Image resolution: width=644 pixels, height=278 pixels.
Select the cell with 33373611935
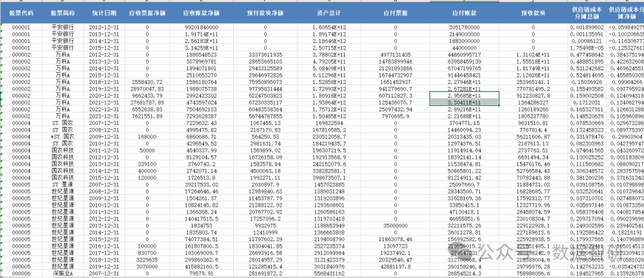265,55
